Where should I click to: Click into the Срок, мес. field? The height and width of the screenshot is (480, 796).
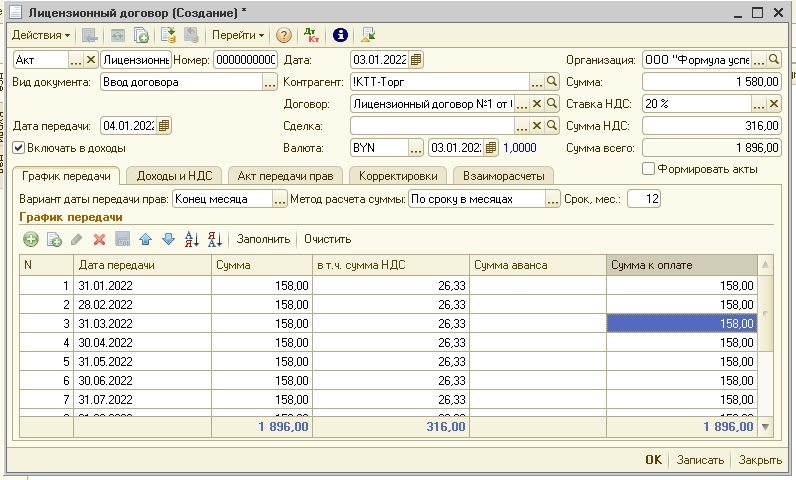click(x=642, y=199)
